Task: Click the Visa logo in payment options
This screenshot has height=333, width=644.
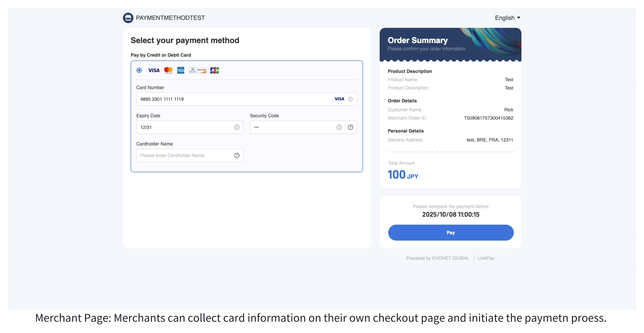Action: (154, 71)
